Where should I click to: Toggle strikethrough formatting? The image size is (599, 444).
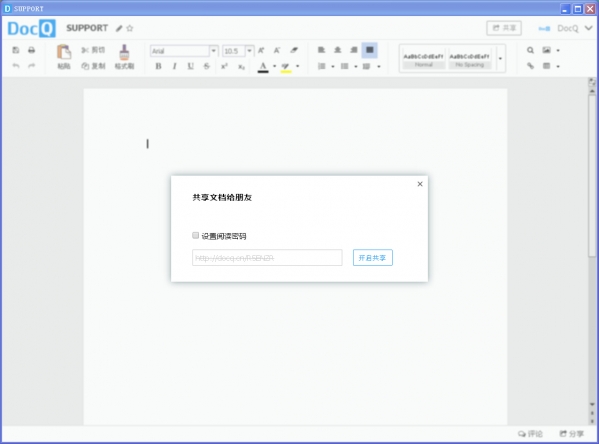click(x=207, y=66)
